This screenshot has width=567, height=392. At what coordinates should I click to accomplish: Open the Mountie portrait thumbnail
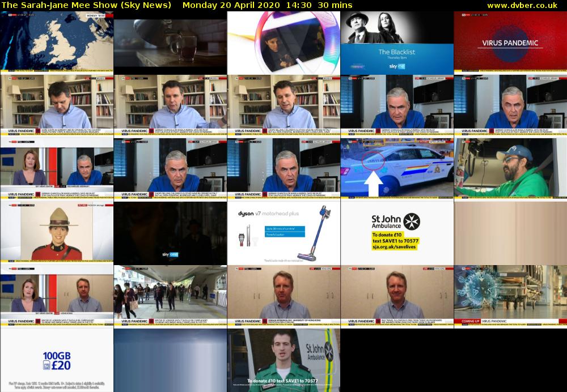point(57,233)
